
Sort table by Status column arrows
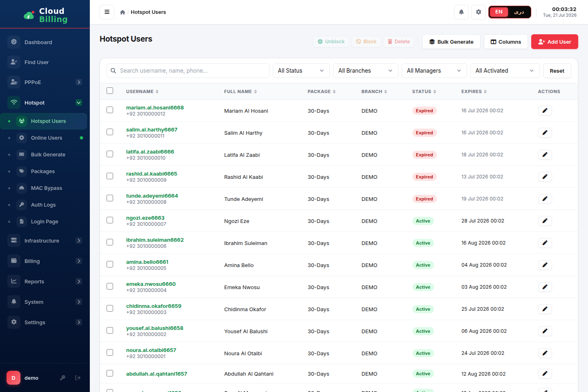point(434,92)
